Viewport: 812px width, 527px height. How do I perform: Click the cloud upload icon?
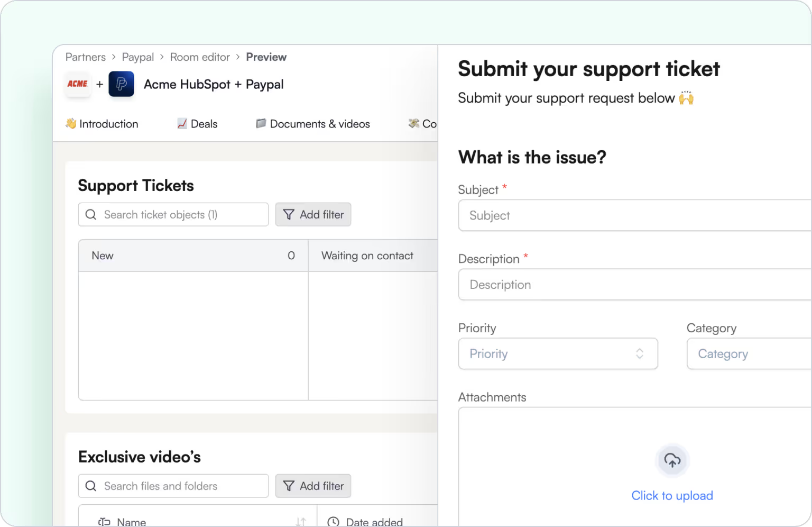tap(672, 460)
